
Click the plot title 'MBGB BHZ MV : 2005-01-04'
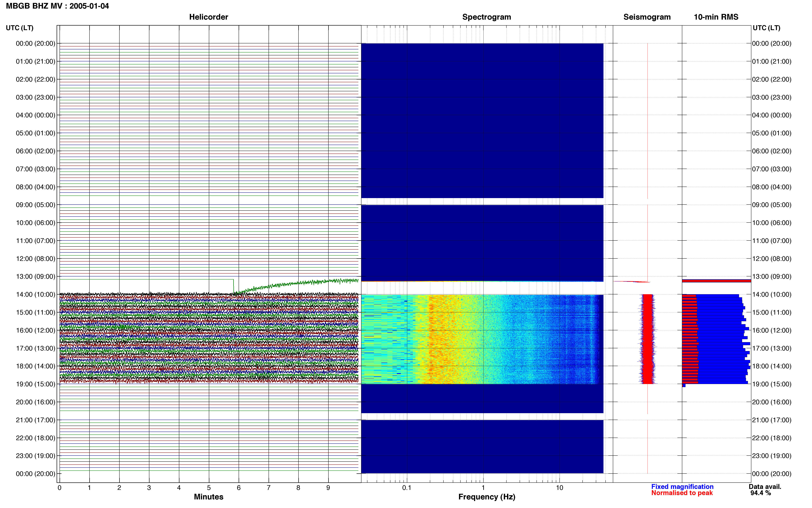[x=57, y=6]
